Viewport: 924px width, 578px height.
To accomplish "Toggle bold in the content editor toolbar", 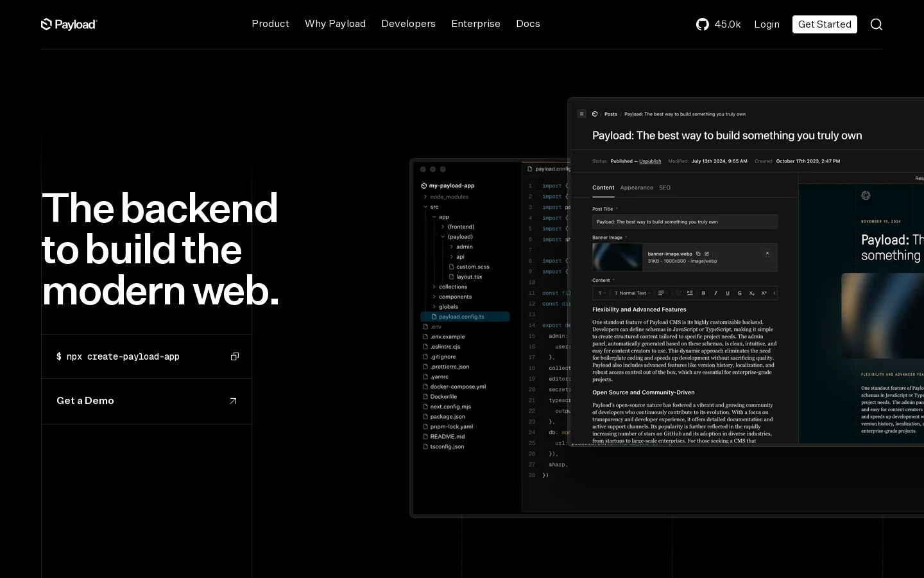I will (703, 293).
